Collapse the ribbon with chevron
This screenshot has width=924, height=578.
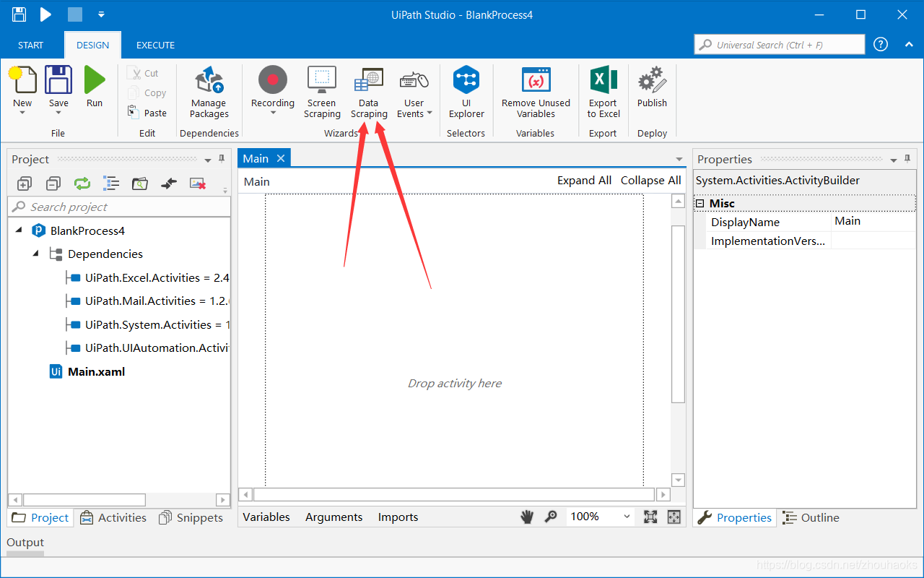[x=909, y=45]
